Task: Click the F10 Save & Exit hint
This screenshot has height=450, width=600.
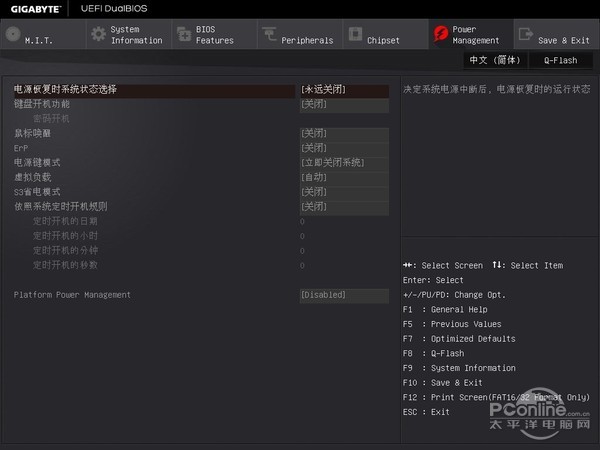Action: 443,383
